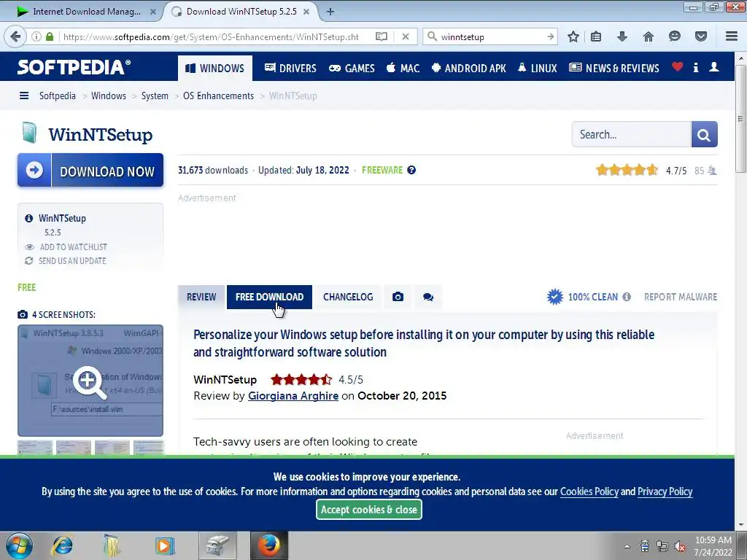The height and width of the screenshot is (560, 747).
Task: Open the chat smiley toolbar icon
Action: tap(675, 36)
